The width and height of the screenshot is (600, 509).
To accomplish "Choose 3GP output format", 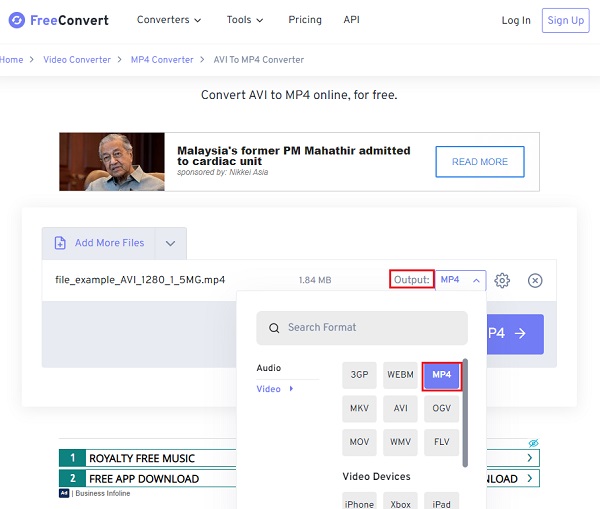I will coord(359,375).
